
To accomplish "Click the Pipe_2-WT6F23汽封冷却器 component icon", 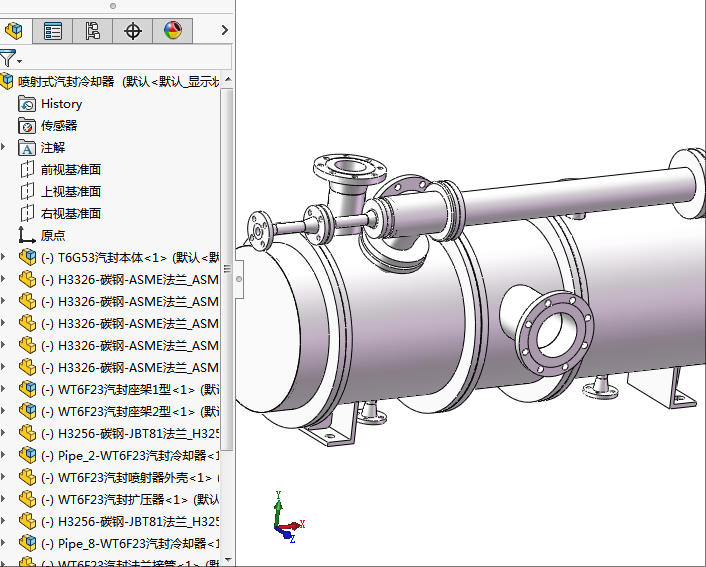I will (x=27, y=455).
